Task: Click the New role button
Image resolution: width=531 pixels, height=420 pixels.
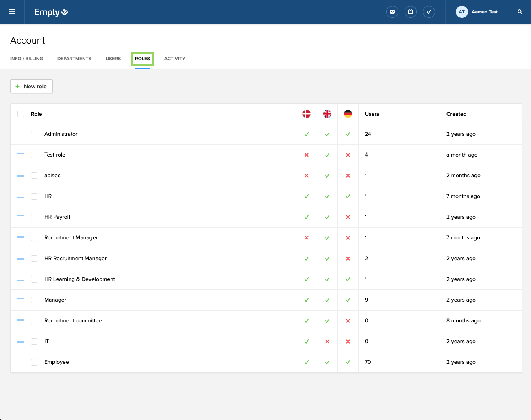Action: tap(31, 86)
